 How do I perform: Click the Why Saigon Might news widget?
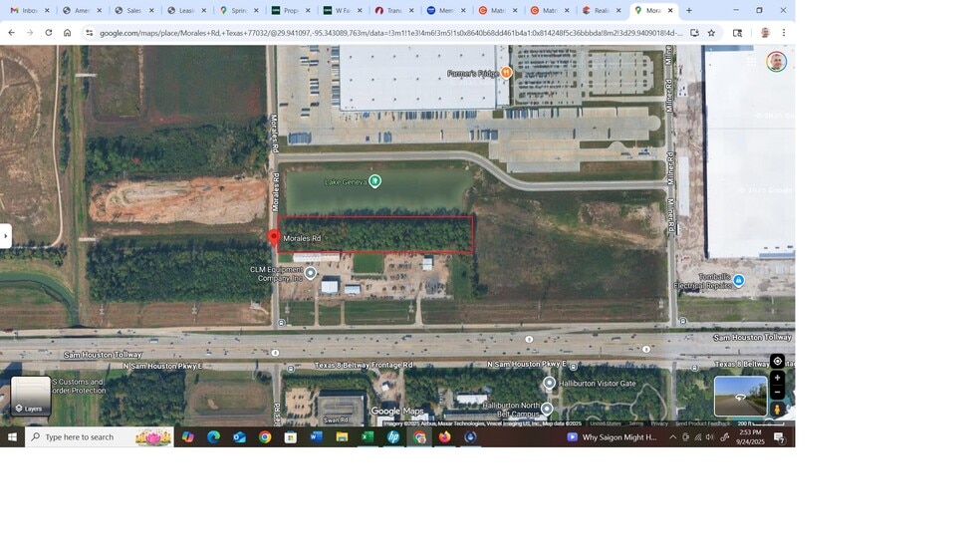612,436
